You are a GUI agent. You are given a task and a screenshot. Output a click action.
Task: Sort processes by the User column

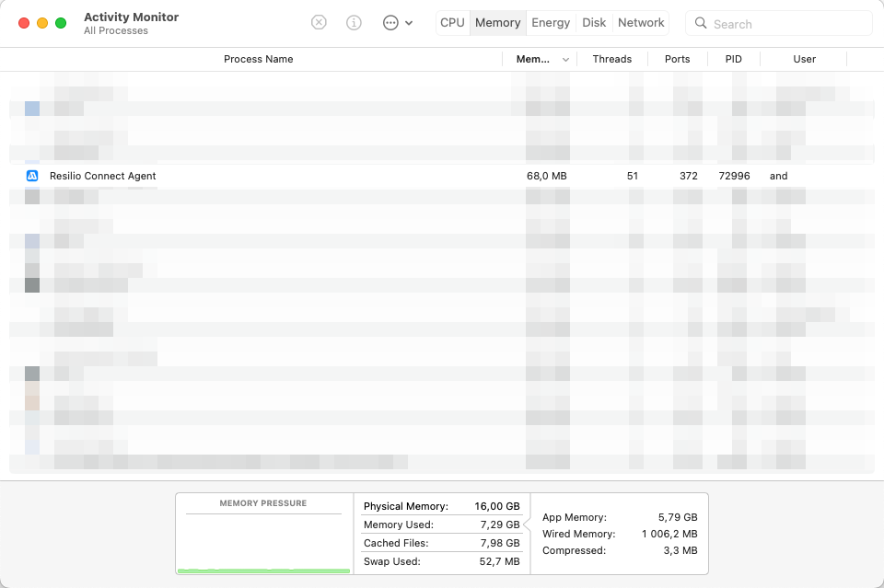point(804,59)
